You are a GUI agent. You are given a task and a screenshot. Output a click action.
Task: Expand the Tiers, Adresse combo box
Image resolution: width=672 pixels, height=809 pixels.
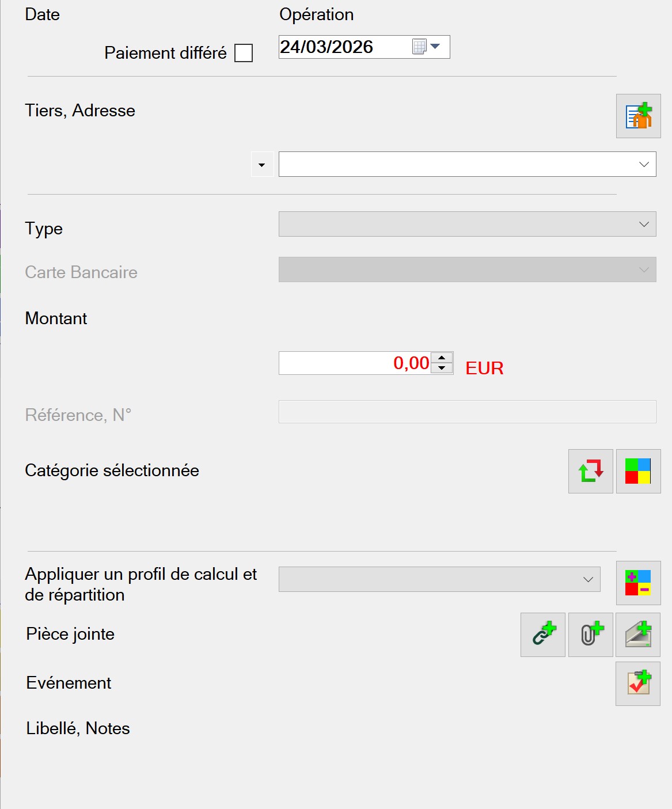coord(644,164)
